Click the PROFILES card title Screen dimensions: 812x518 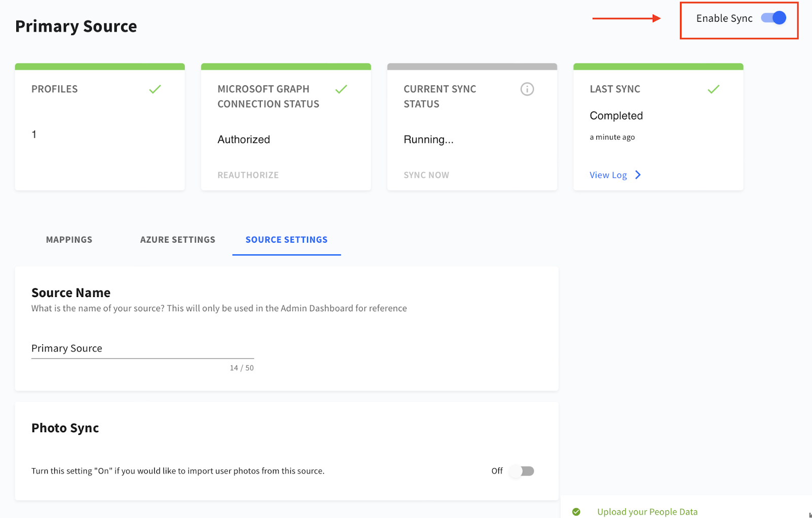point(55,89)
